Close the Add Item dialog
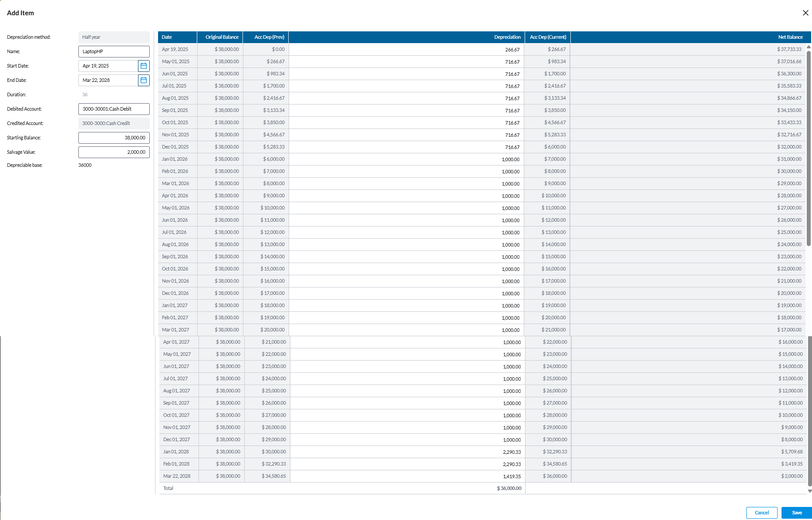812x520 pixels. point(805,13)
